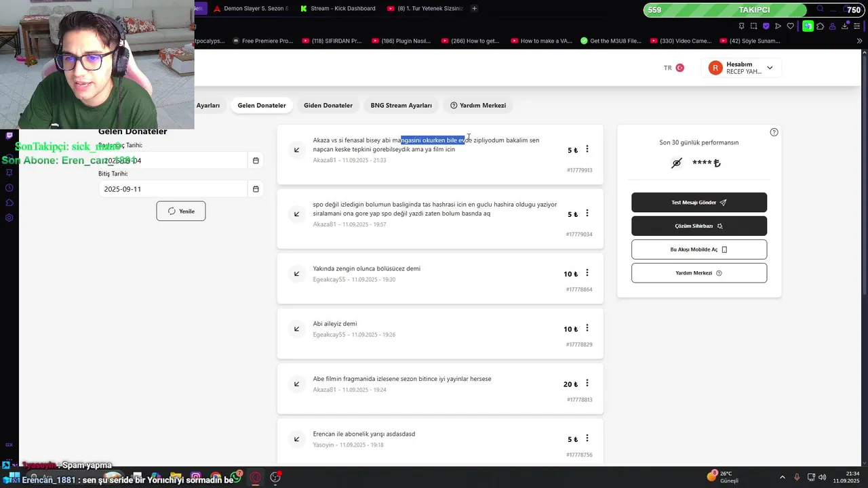
Task: Click the heart bookmark icon in the toolbar
Action: pos(790,26)
